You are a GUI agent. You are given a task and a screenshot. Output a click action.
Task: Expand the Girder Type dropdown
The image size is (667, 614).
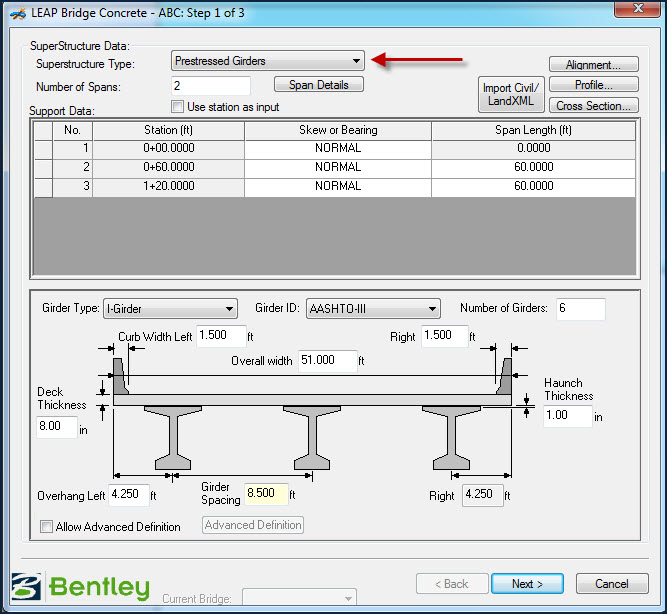(x=175, y=309)
